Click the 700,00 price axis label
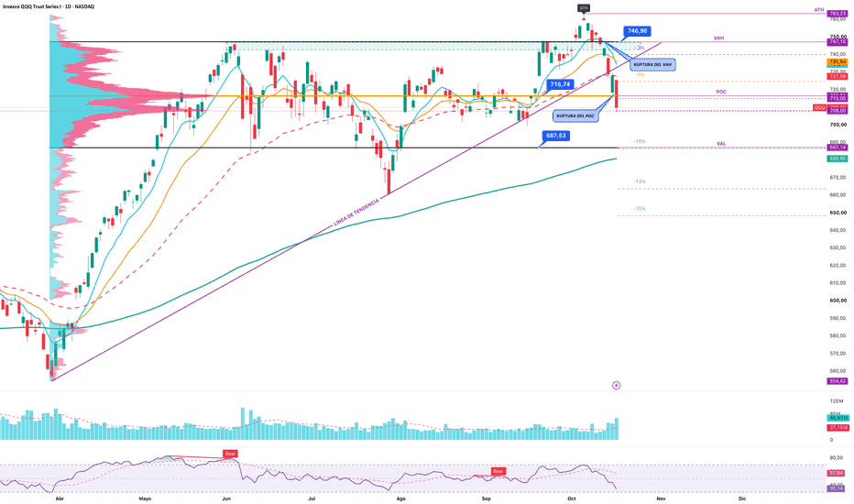Screen dimensions: 854x504 coord(838,125)
